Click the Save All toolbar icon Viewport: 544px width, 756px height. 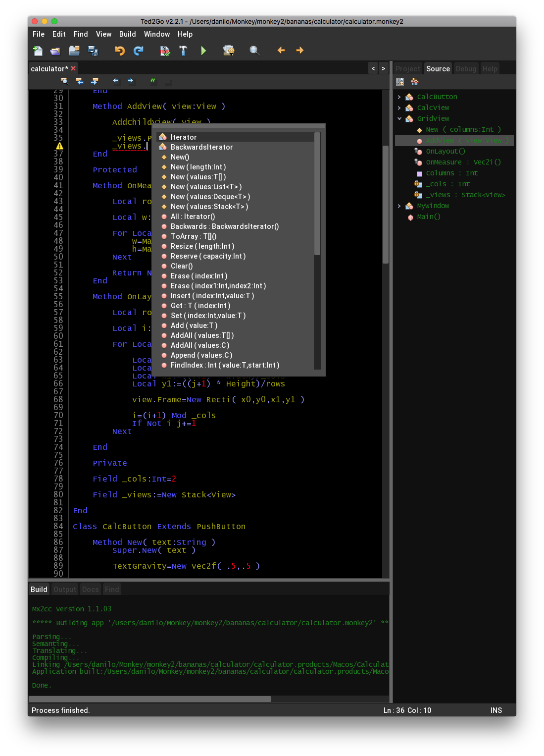click(93, 51)
